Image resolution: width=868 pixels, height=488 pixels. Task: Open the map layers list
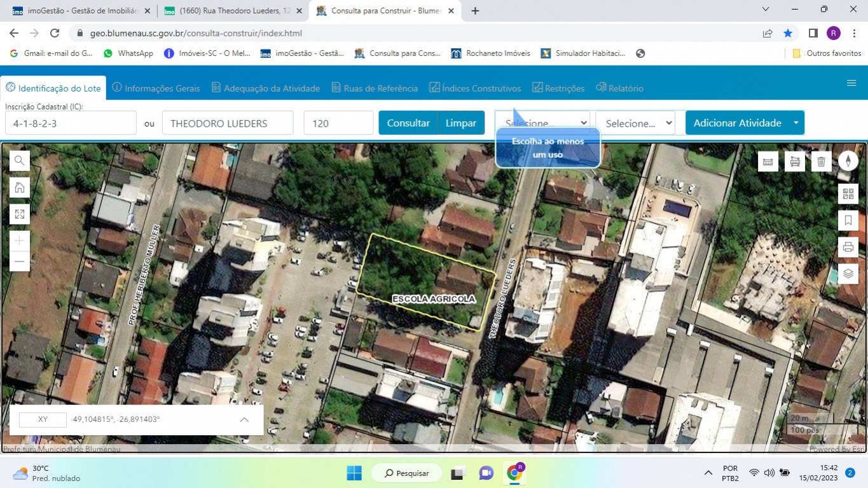[x=848, y=274]
